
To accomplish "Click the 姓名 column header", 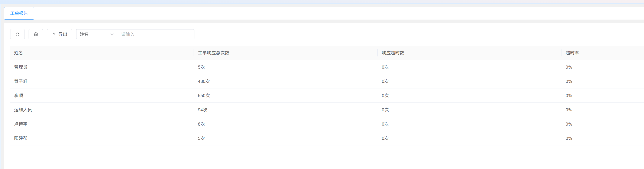I will 19,53.
